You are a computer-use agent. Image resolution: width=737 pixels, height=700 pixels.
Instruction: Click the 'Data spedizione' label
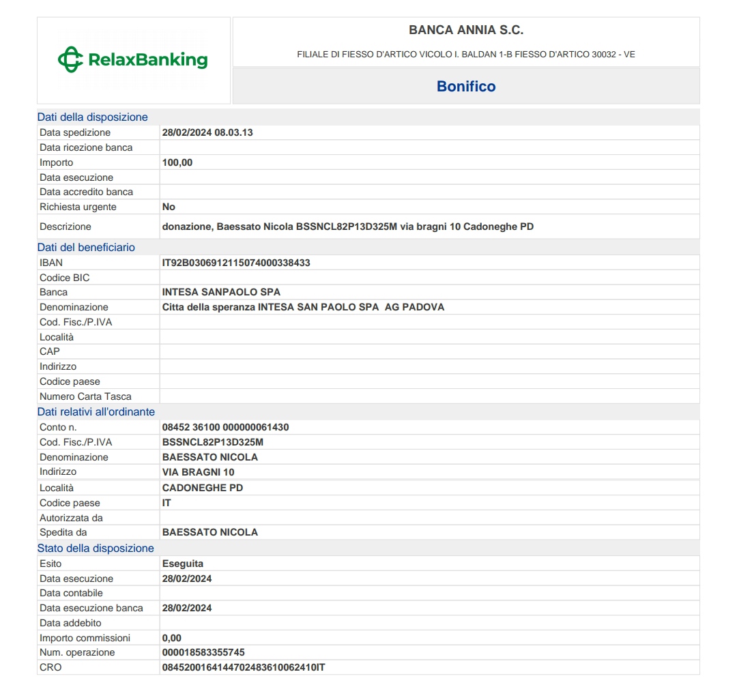(x=75, y=132)
